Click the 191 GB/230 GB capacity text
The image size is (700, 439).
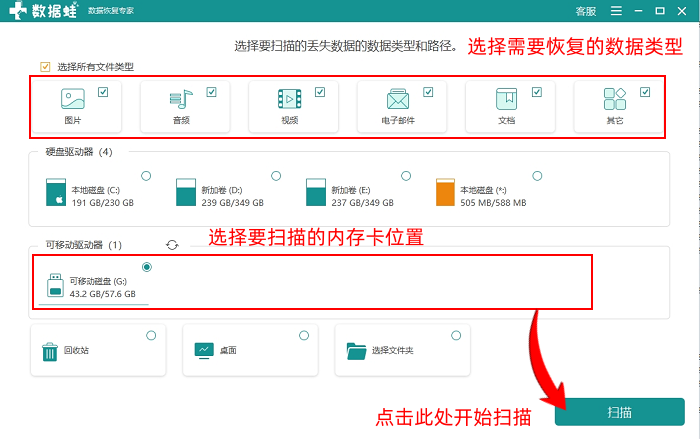click(103, 203)
